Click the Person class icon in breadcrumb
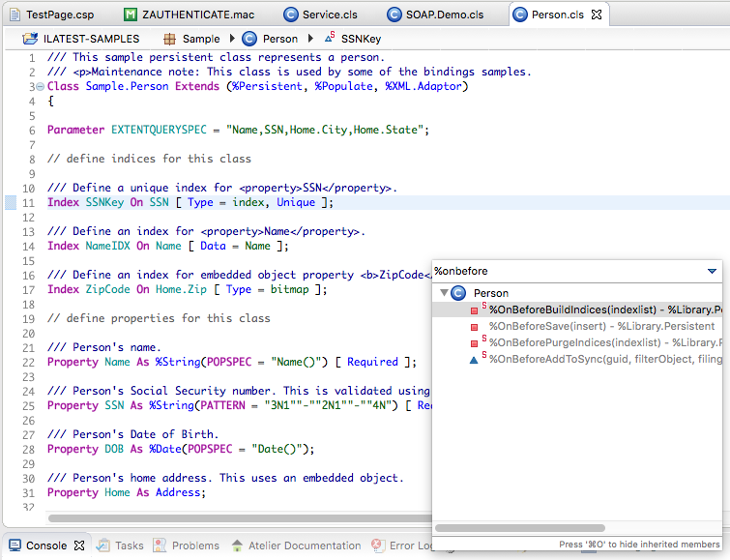730x560 pixels. pos(249,39)
